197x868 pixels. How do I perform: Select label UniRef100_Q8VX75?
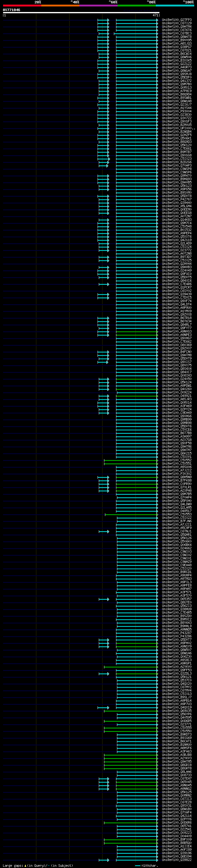(x=176, y=365)
